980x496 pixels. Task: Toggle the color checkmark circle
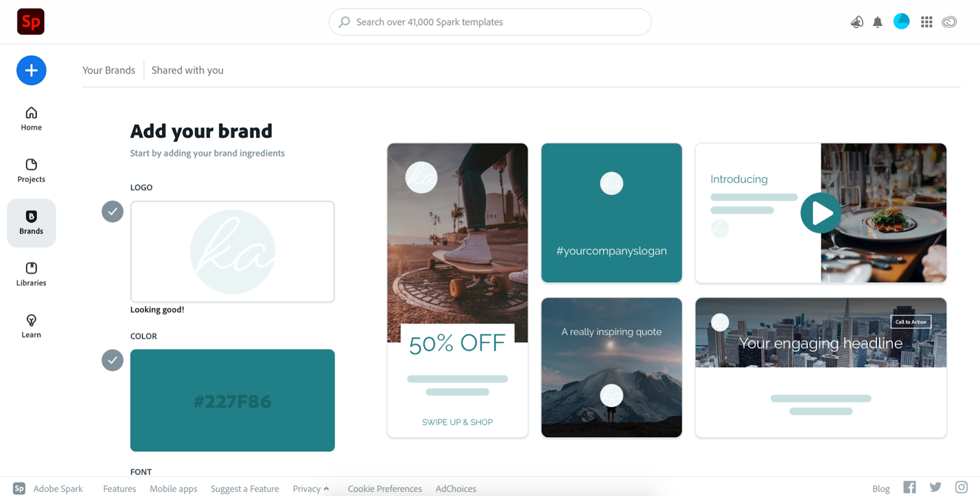(x=113, y=361)
